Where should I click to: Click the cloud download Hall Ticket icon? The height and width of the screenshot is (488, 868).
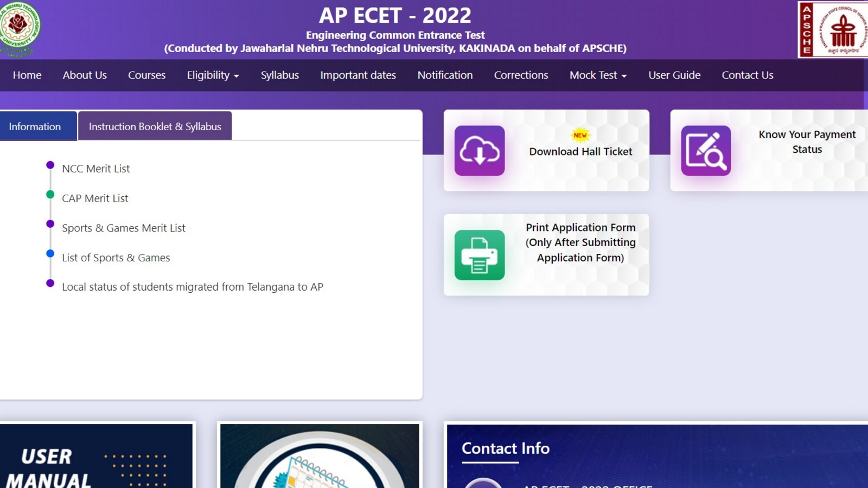tap(480, 151)
